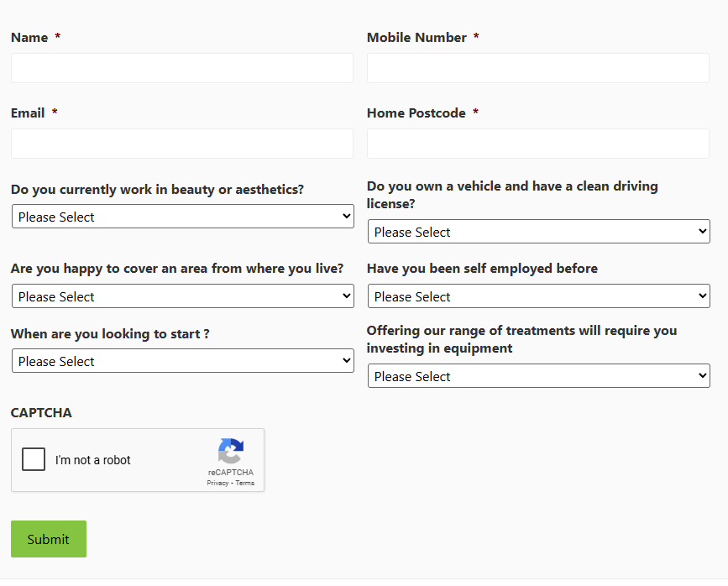728x586 pixels.
Task: Click the Name field label
Action: pyautogui.click(x=29, y=38)
